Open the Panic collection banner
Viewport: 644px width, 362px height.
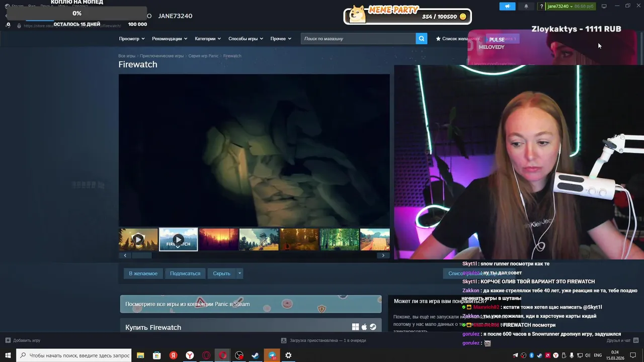251,304
